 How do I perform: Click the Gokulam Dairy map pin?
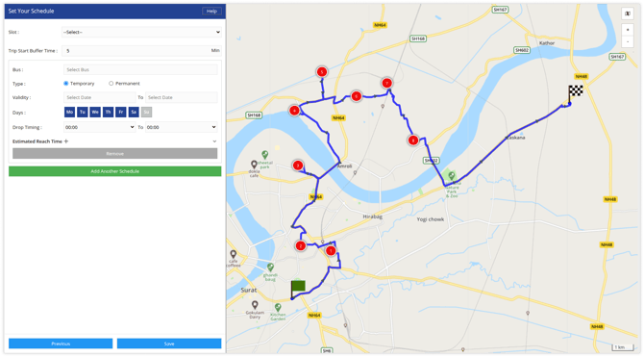[x=255, y=305]
